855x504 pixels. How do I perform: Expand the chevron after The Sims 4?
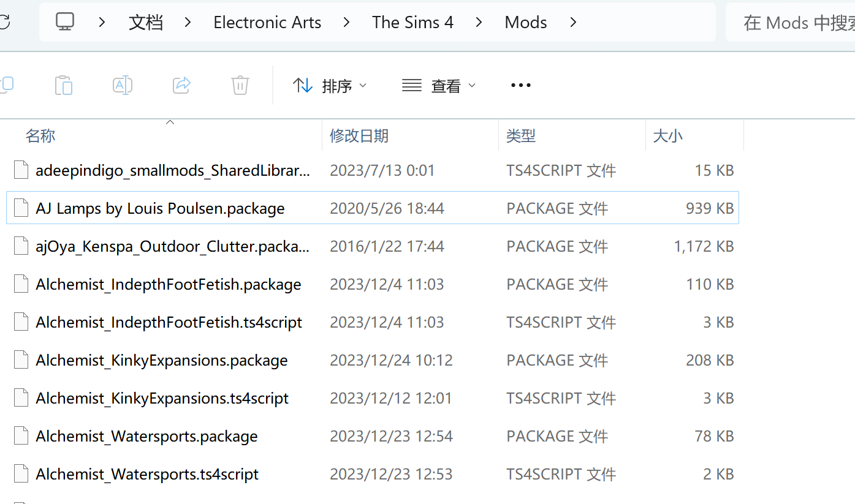(479, 23)
